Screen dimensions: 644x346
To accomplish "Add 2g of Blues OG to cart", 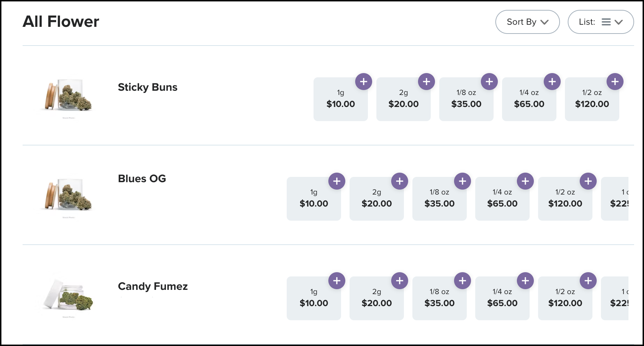I will tap(400, 181).
